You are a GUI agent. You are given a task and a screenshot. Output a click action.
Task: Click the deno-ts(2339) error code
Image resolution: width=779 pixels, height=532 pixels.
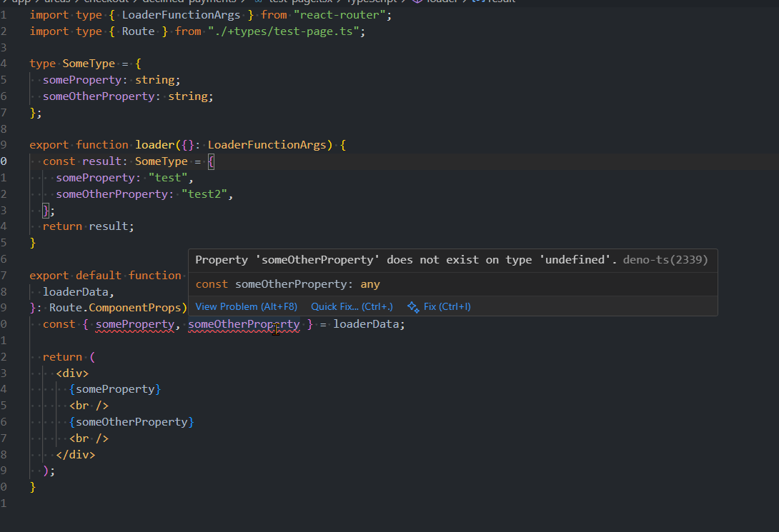pyautogui.click(x=665, y=260)
